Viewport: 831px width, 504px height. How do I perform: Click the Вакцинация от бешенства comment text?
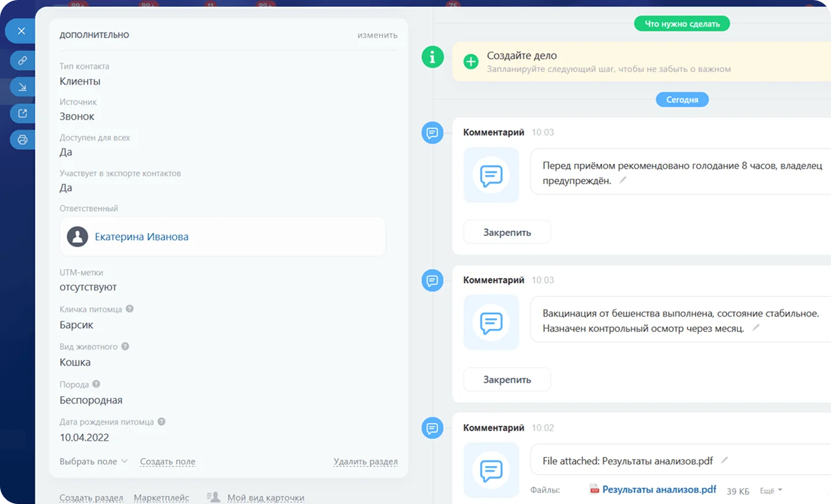[681, 321]
